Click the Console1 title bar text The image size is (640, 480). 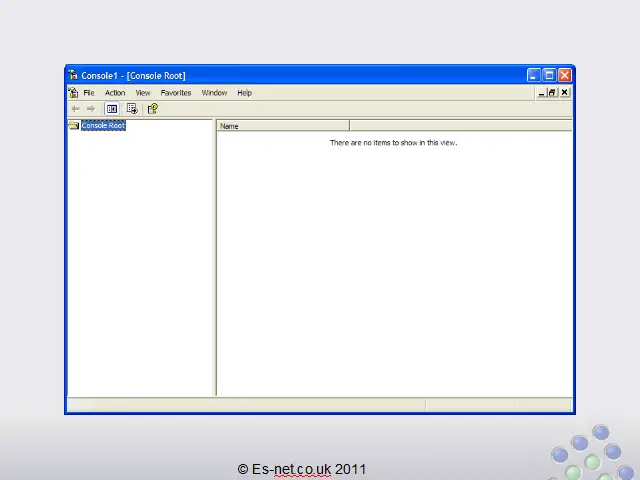point(133,76)
